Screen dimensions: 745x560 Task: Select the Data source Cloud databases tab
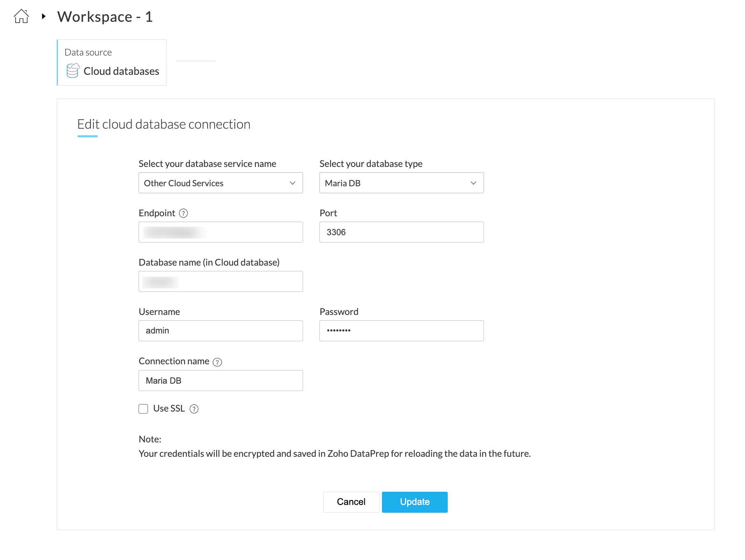click(112, 62)
